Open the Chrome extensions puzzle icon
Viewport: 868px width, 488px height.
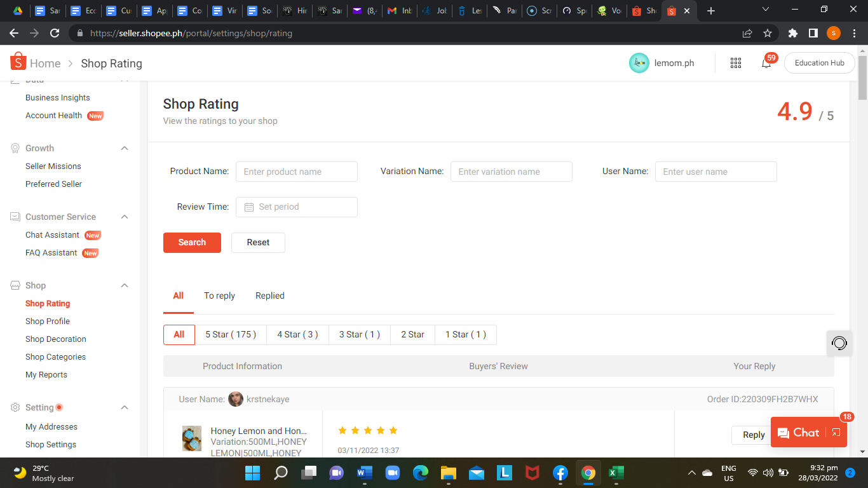pos(792,33)
